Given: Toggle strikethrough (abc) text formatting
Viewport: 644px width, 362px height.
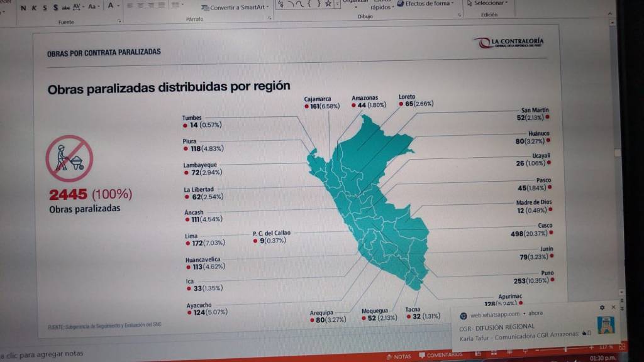Looking at the screenshot, I should [65, 8].
